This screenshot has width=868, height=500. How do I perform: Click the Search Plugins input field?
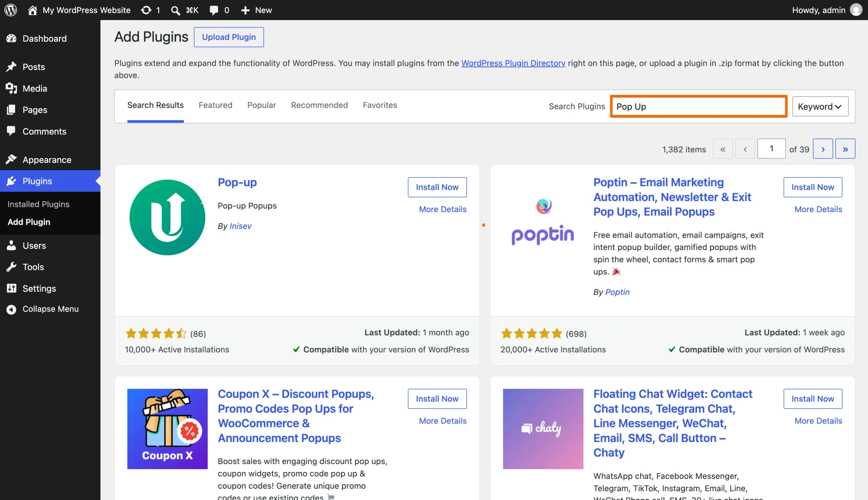(698, 106)
